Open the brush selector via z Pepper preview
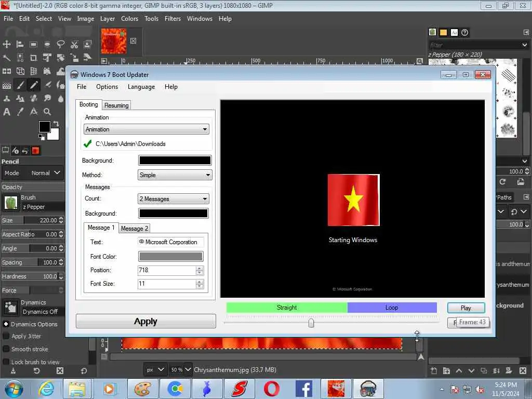The height and width of the screenshot is (399, 532). pos(11,203)
